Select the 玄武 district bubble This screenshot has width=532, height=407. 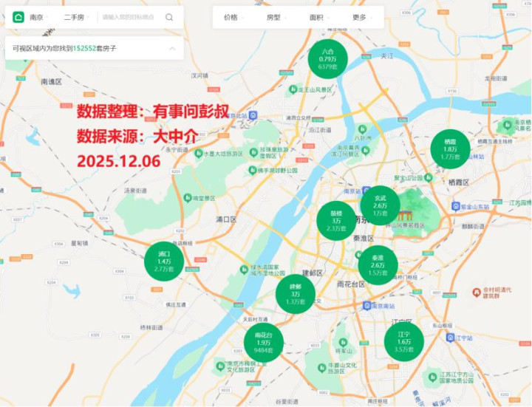(380, 205)
